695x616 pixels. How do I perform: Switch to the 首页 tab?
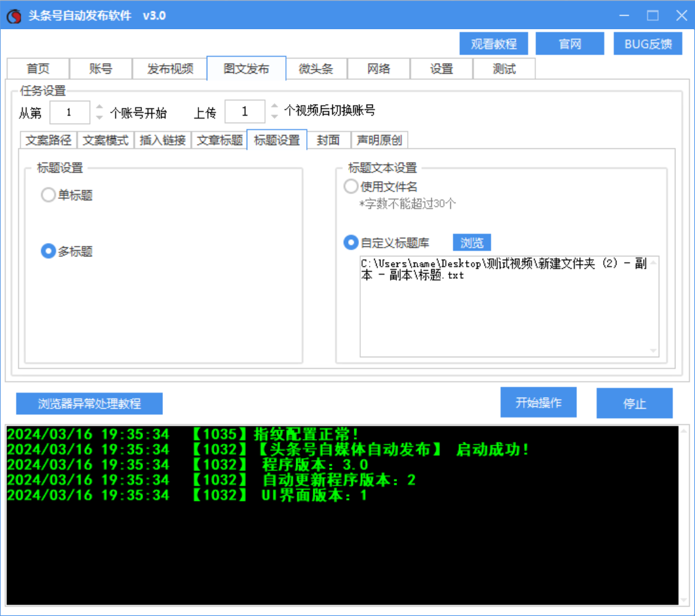point(38,69)
